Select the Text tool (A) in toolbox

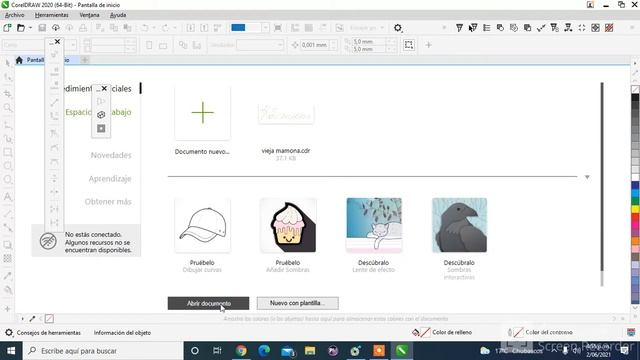coord(7,197)
